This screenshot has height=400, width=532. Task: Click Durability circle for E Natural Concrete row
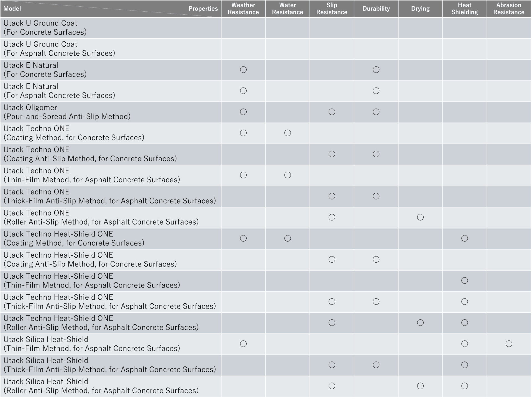click(x=376, y=70)
